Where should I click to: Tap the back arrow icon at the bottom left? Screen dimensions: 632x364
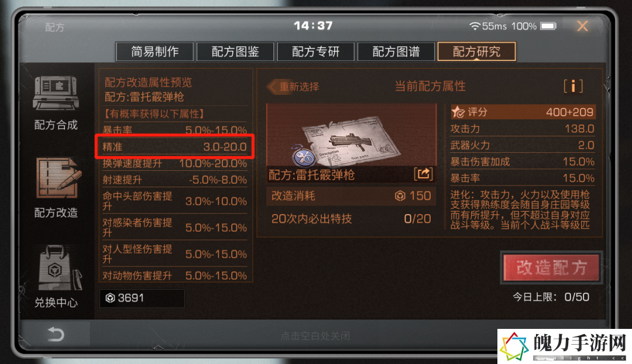(x=56, y=334)
